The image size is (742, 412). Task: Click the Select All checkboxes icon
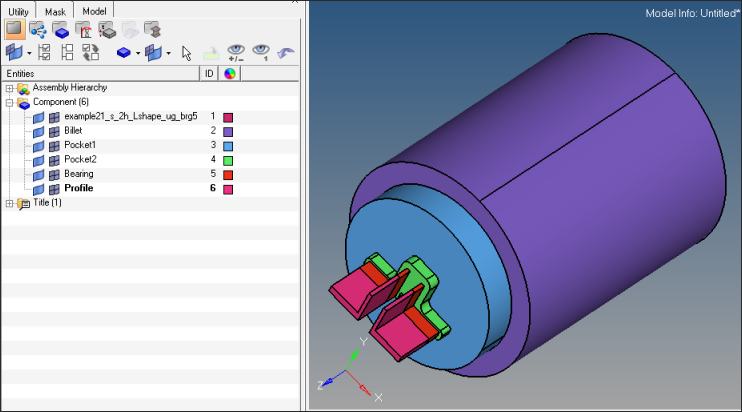click(44, 52)
